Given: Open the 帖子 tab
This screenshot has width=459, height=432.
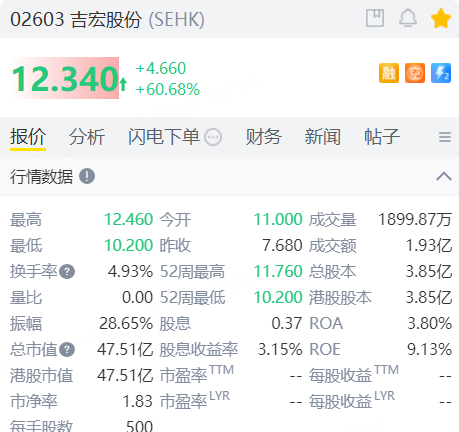Looking at the screenshot, I should pos(382,137).
